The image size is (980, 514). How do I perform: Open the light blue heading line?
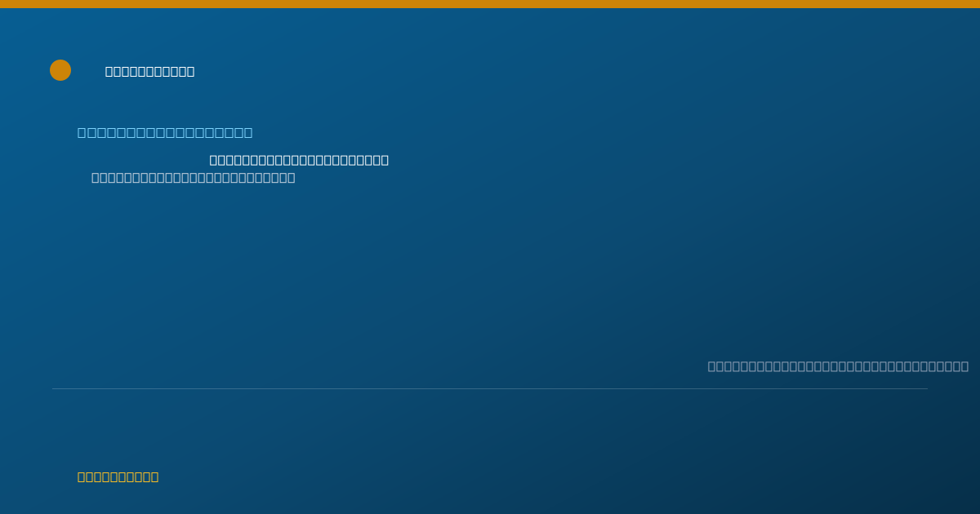165,132
